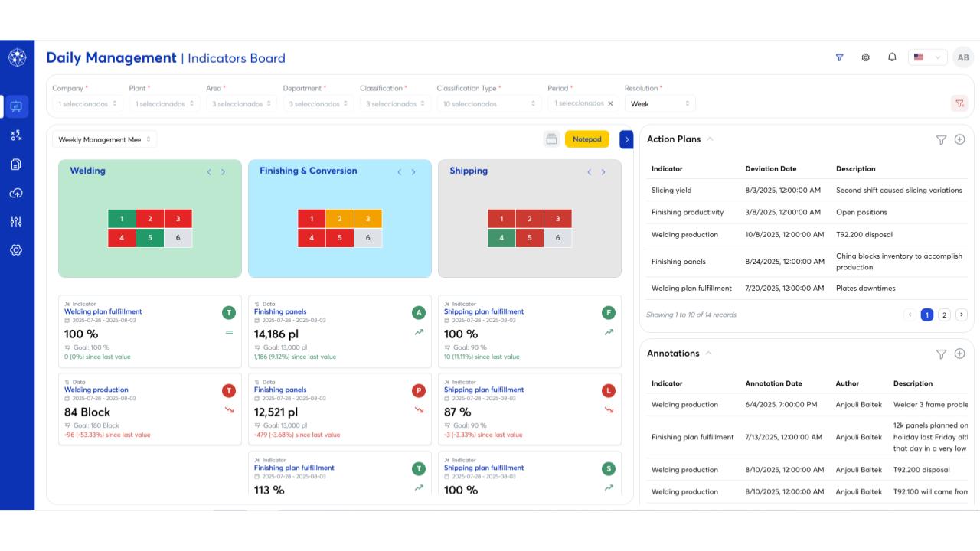Open the Welding plan fulfillment link
The image size is (980, 551).
pyautogui.click(x=103, y=311)
